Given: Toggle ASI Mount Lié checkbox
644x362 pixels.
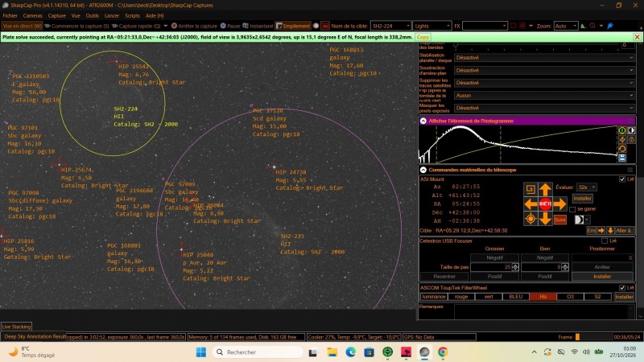Looking at the screenshot, I should click(621, 179).
